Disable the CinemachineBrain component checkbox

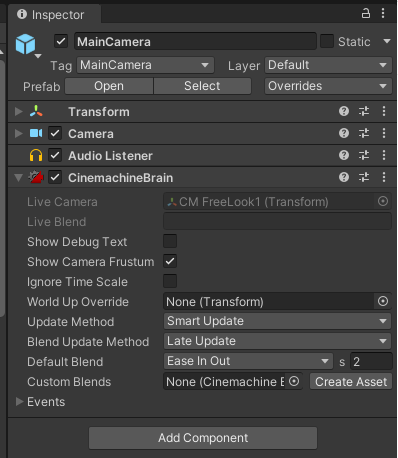pyautogui.click(x=55, y=177)
